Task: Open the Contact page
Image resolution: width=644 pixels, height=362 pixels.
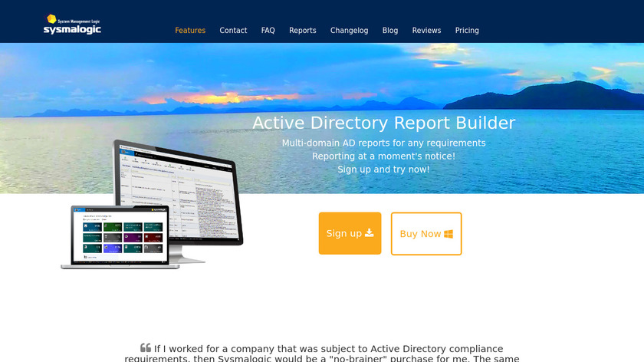Action: (233, 31)
